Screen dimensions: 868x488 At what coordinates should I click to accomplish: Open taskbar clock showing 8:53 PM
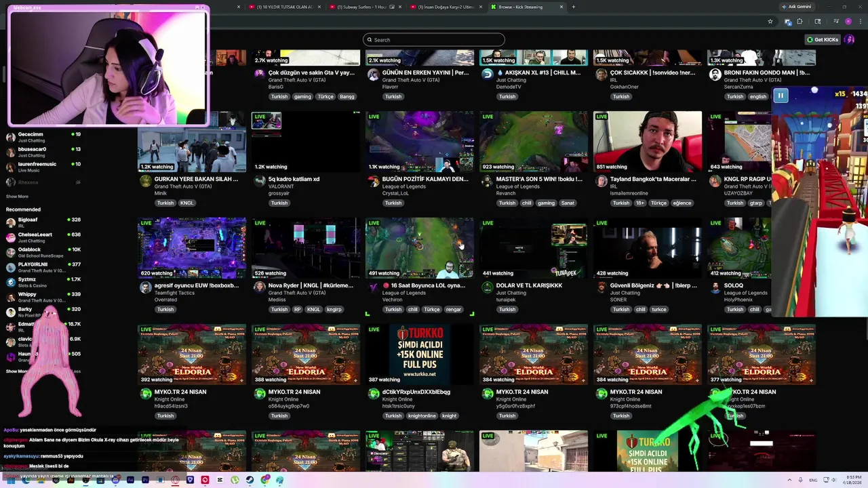852,480
